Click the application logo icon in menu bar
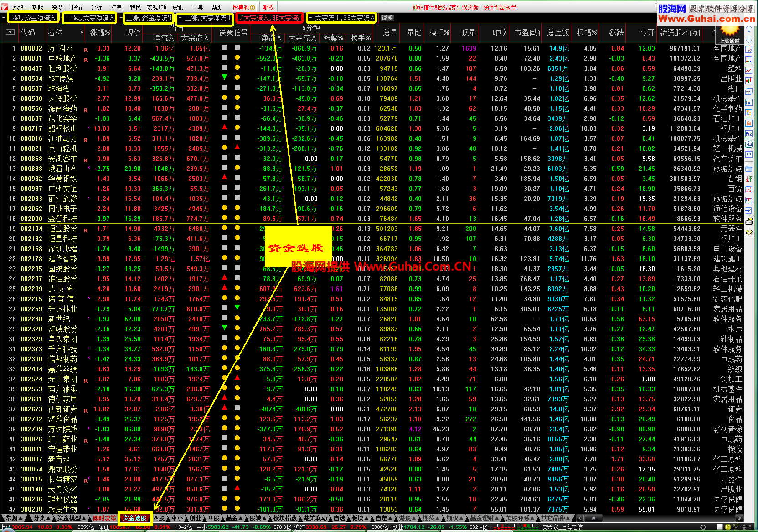This screenshot has width=758, height=532. (4, 7)
